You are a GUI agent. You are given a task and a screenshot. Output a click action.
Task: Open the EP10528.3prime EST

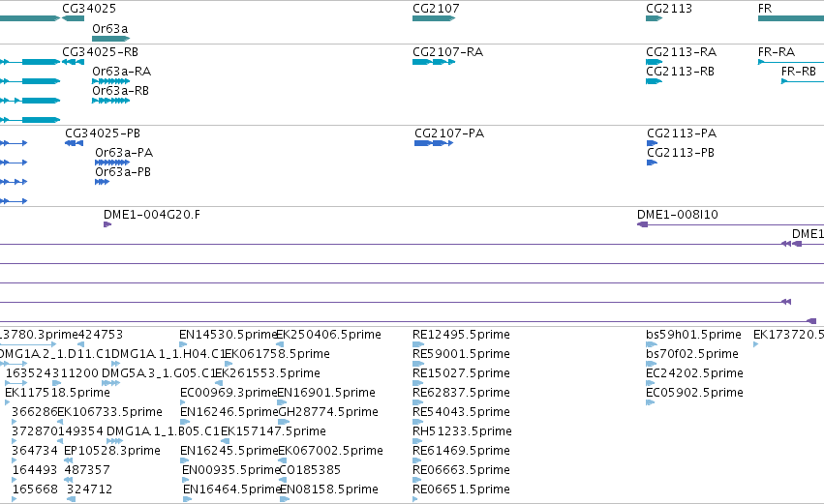tap(112, 451)
